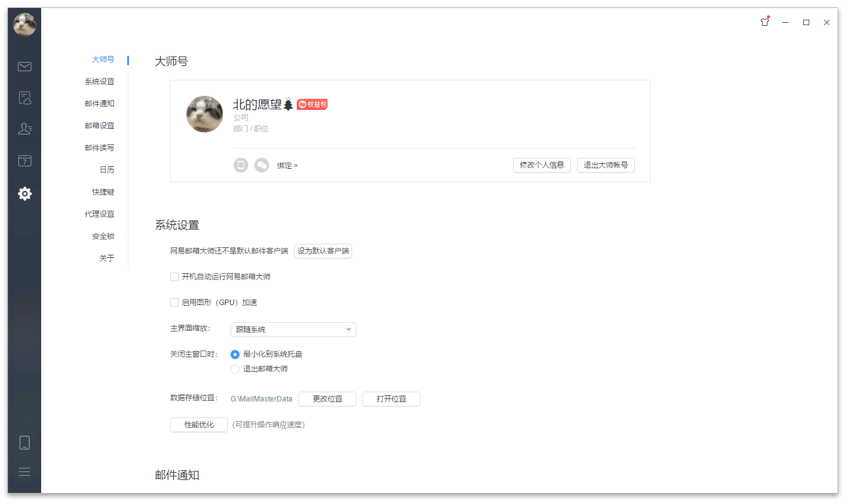Go to 安全锁 in settings navigation
This screenshot has width=848, height=504.
coord(103,236)
